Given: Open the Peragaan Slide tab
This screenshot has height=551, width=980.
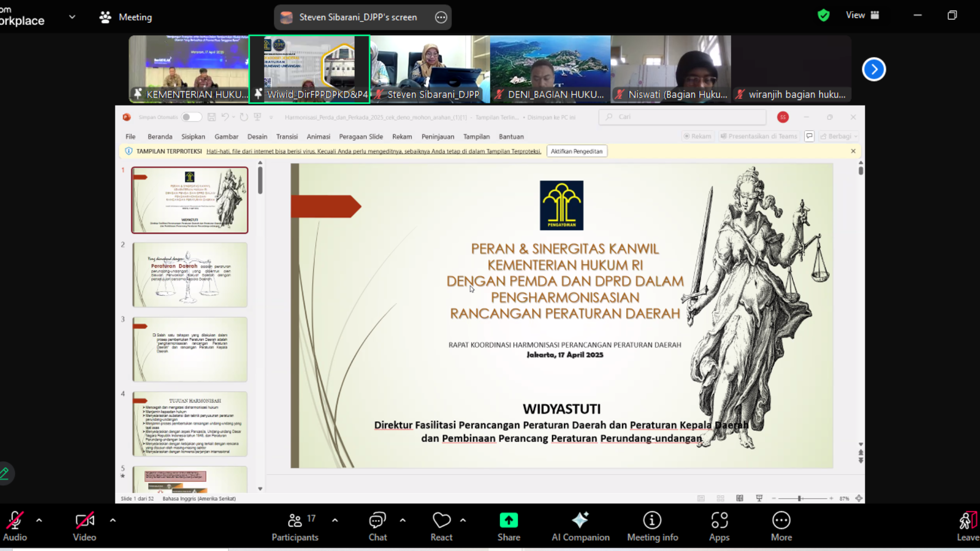Looking at the screenshot, I should pyautogui.click(x=361, y=137).
